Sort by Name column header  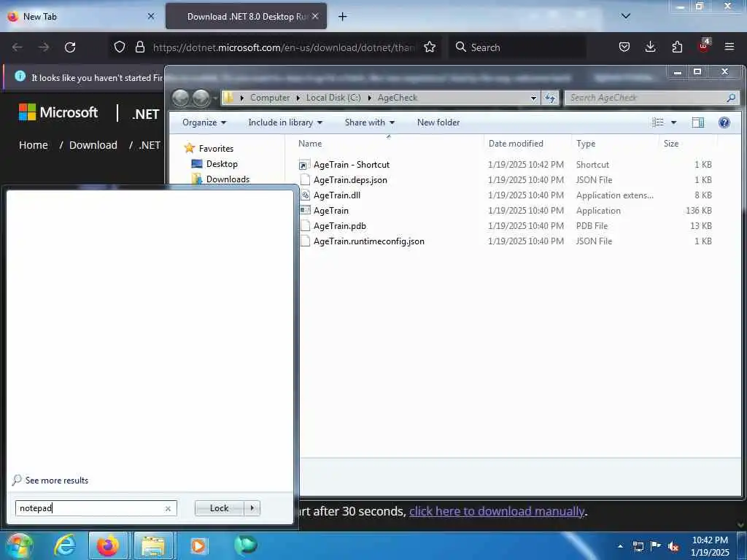click(x=309, y=144)
